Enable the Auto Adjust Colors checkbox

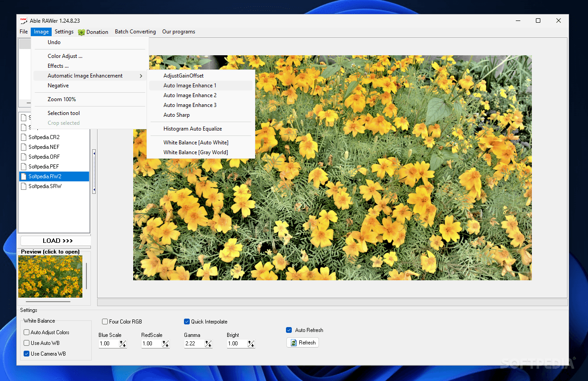(x=27, y=332)
